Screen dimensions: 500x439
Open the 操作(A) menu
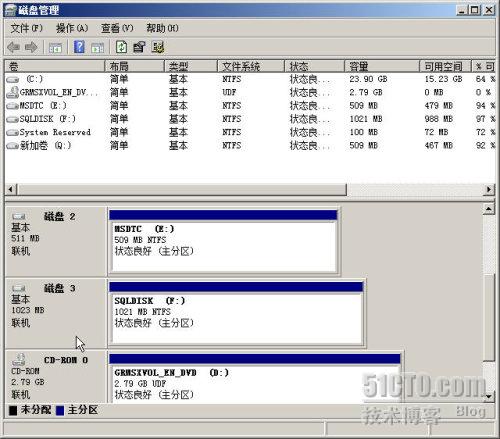click(72, 28)
